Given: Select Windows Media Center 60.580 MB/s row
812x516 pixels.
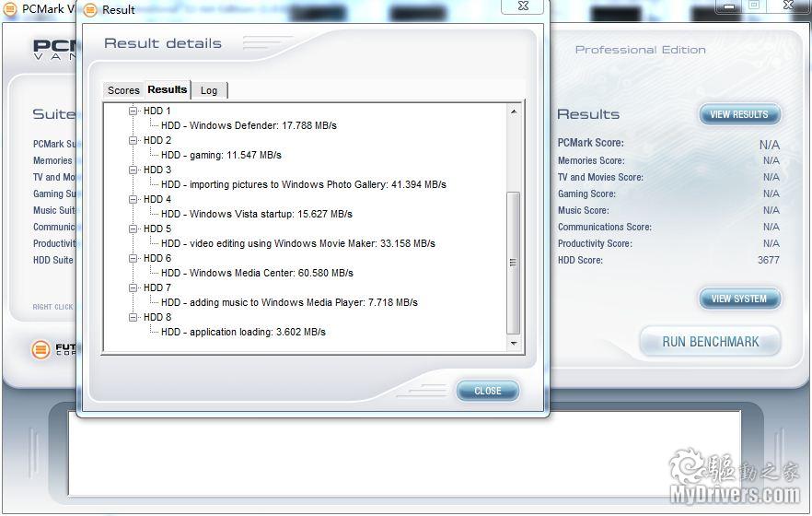Looking at the screenshot, I should click(x=257, y=273).
